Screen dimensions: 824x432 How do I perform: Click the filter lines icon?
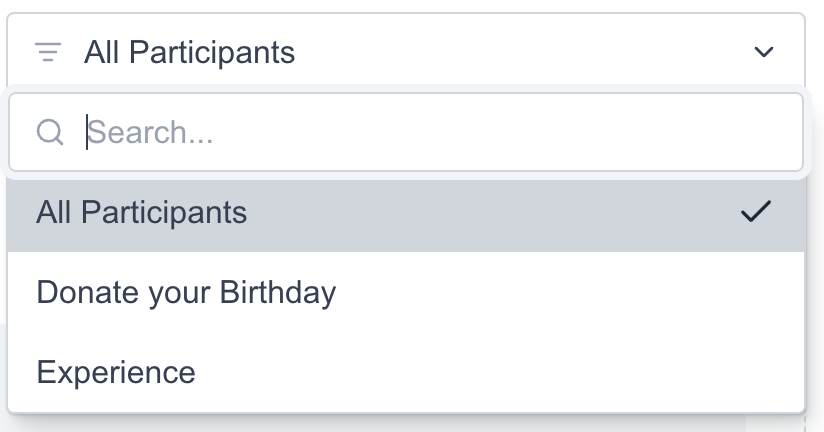(48, 51)
